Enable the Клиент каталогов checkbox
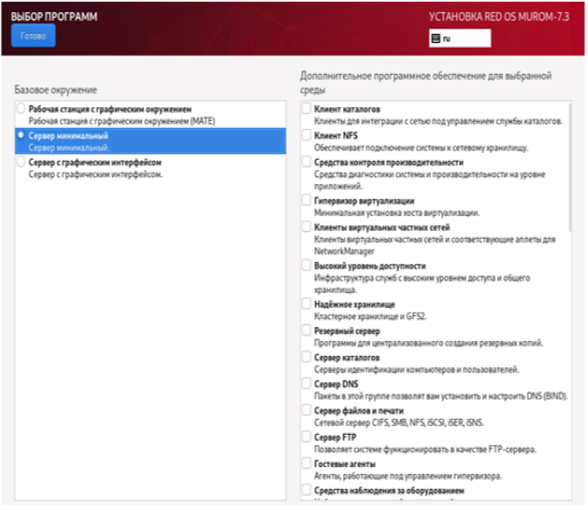The width and height of the screenshot is (588, 510). coord(306,109)
